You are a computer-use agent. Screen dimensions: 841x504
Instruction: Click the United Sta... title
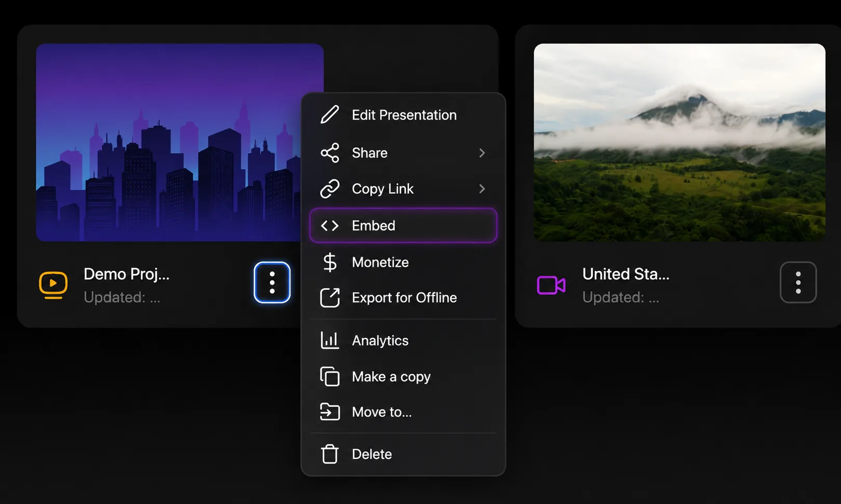pyautogui.click(x=626, y=274)
